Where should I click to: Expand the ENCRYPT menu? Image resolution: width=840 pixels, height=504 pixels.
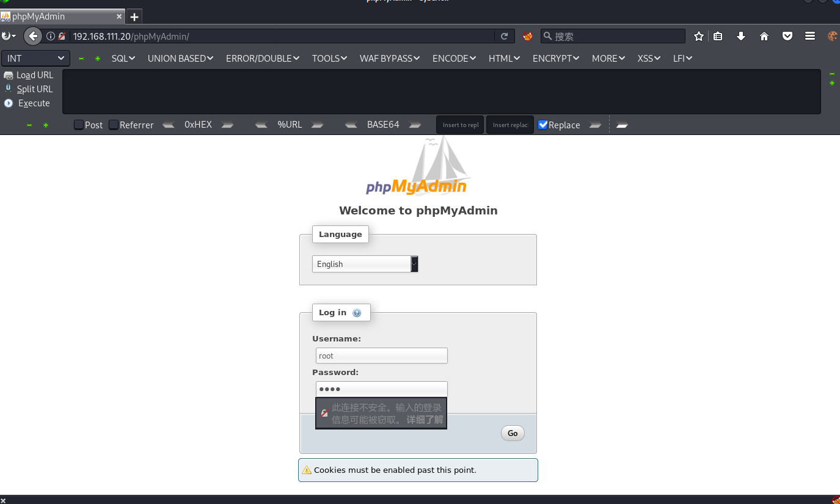tap(556, 58)
